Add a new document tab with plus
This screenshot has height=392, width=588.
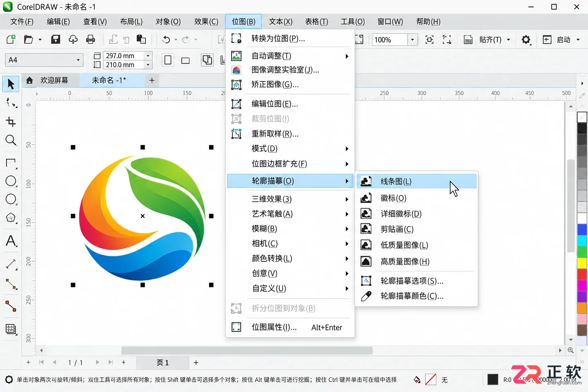(x=152, y=80)
